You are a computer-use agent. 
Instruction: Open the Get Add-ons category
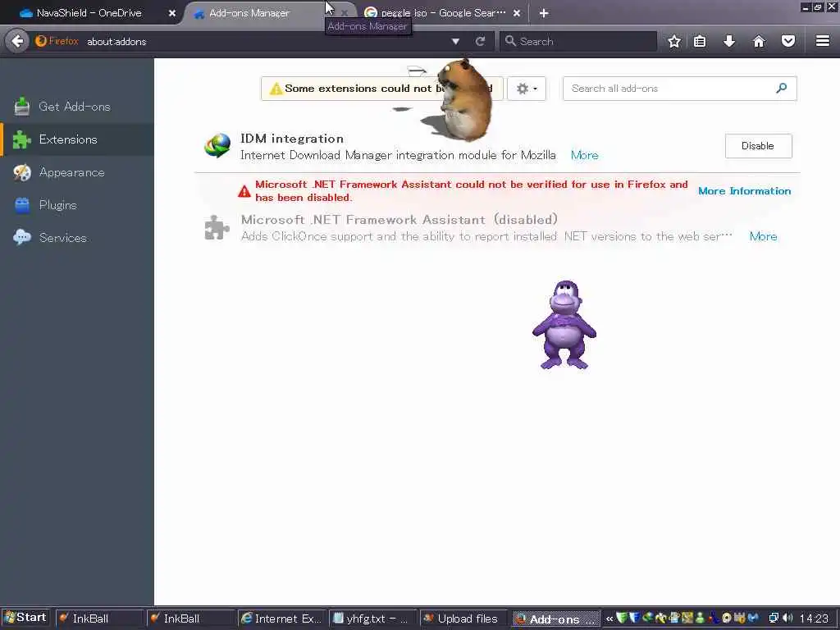coord(77,107)
